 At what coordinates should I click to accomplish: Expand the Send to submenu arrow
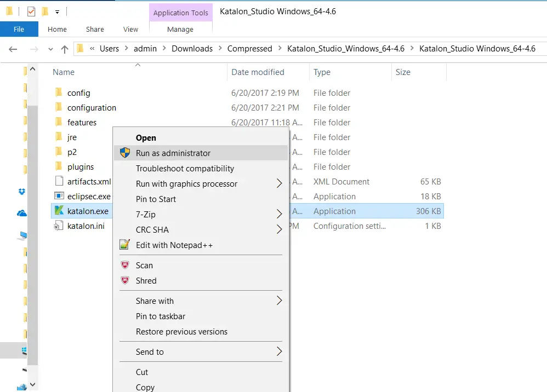coord(279,351)
